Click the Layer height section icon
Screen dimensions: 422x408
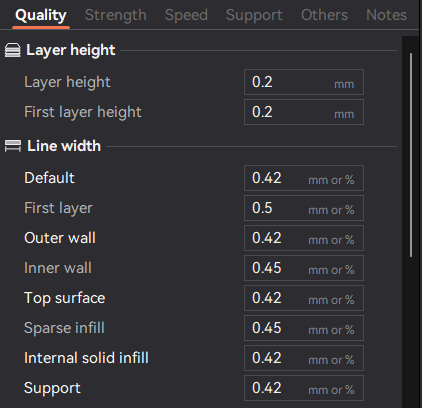point(13,50)
